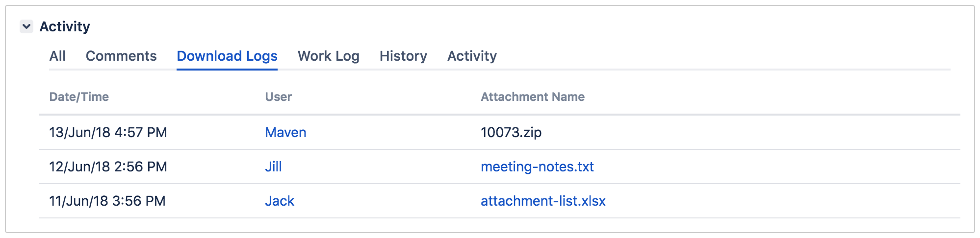Switch to the All tab

(57, 56)
